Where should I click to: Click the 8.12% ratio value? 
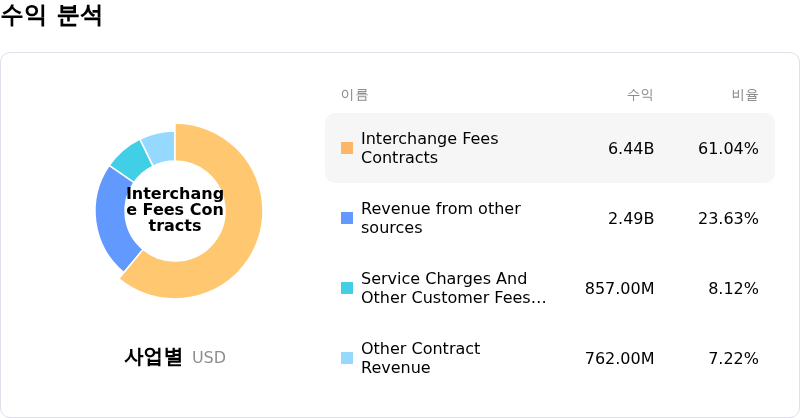coord(733,288)
